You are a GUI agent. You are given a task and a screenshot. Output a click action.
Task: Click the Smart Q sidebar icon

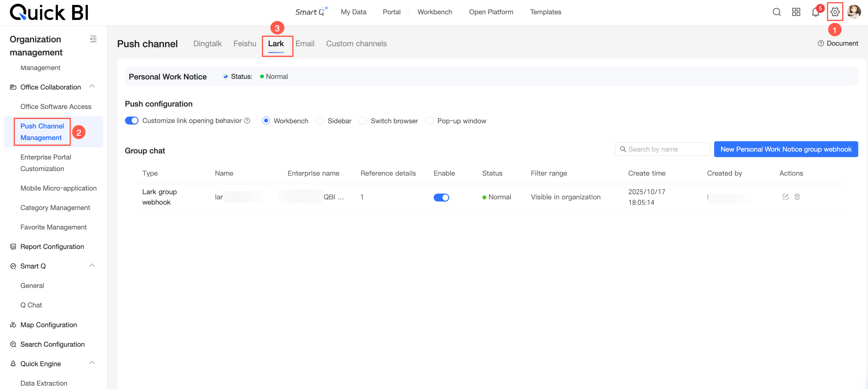[x=13, y=266]
